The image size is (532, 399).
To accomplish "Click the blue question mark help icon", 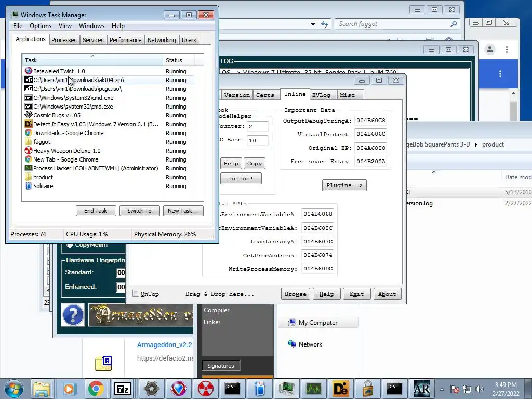I will 73,314.
